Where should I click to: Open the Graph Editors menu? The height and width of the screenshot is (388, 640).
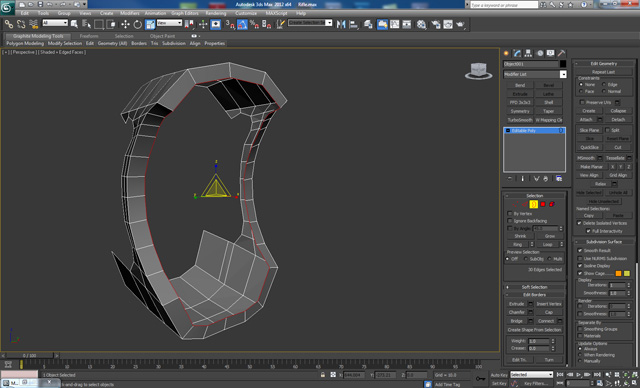point(185,13)
